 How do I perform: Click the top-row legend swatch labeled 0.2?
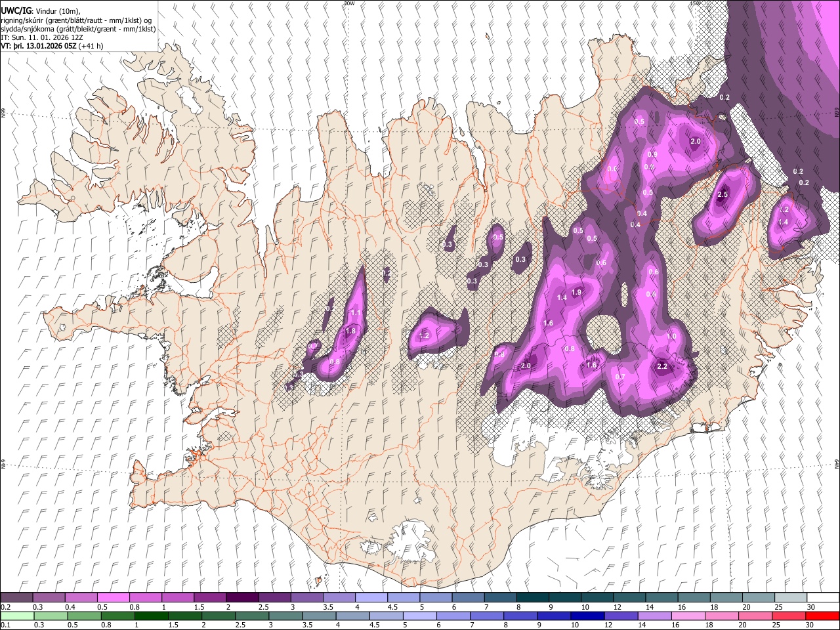click(16, 597)
